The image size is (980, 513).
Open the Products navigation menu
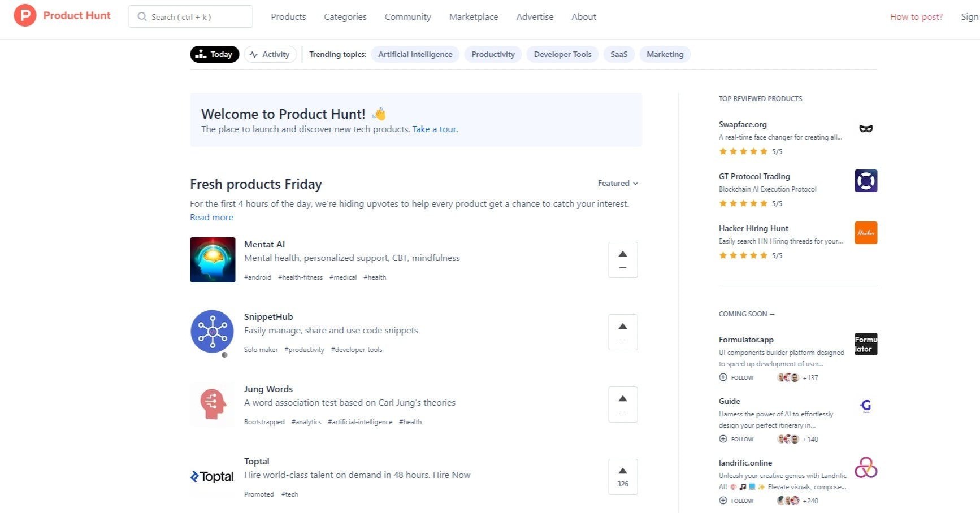[x=288, y=17]
